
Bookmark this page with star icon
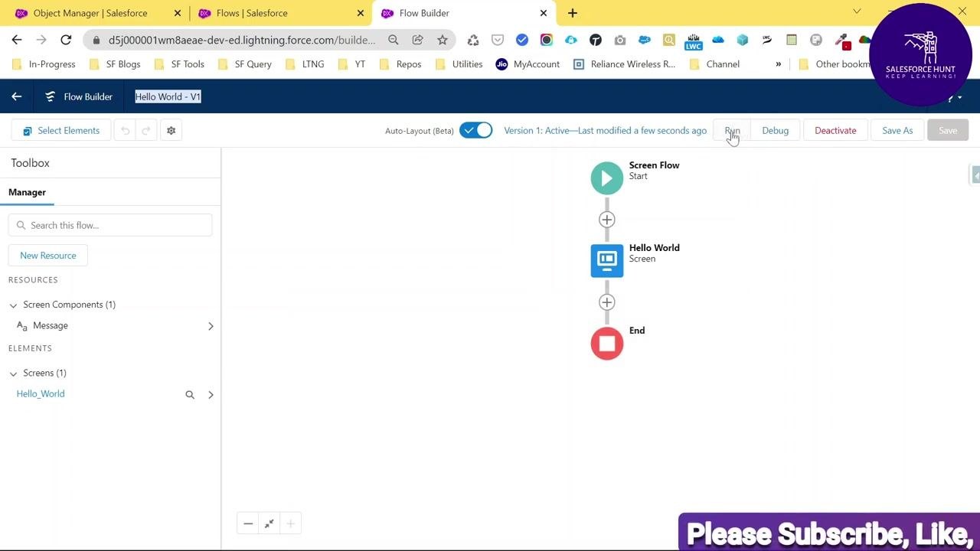442,40
